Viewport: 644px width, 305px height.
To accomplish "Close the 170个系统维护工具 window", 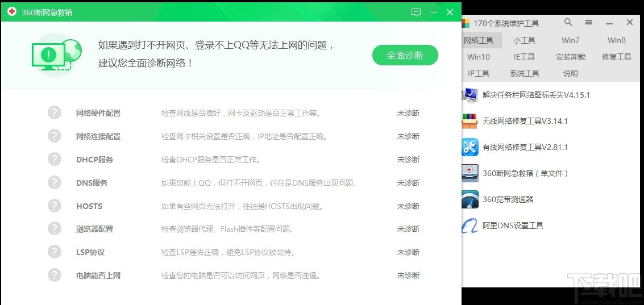I will [630, 22].
